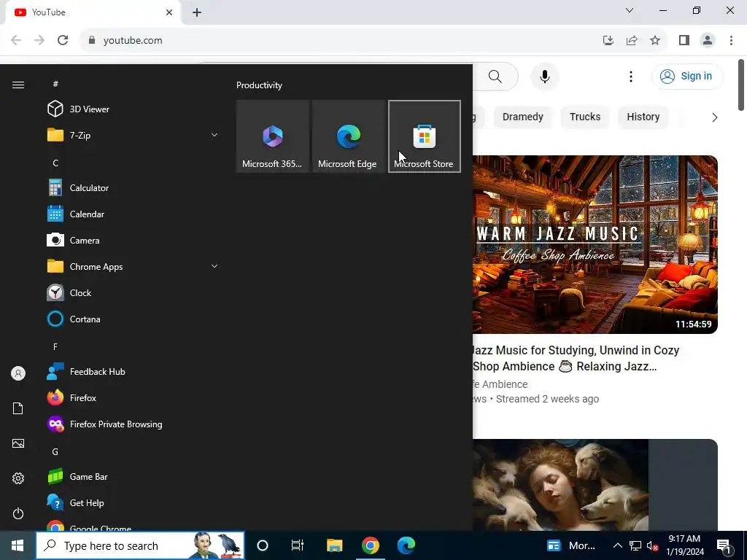Click the Power button in Start
The image size is (747, 560).
pos(18,513)
